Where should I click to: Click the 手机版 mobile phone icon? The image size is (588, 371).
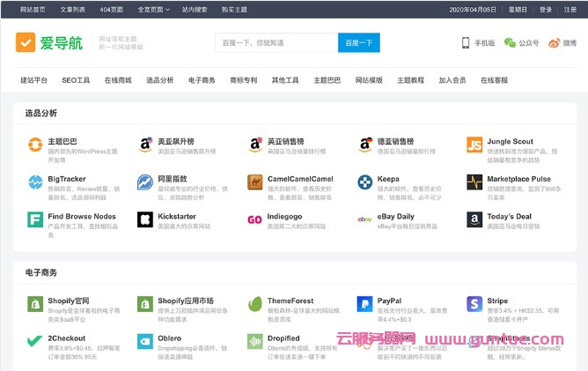coord(467,42)
